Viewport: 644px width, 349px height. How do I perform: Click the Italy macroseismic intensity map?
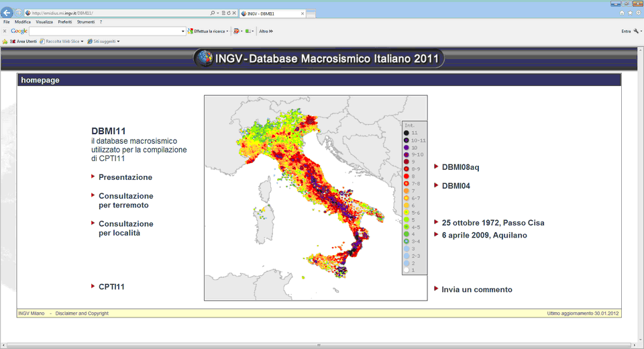(315, 198)
